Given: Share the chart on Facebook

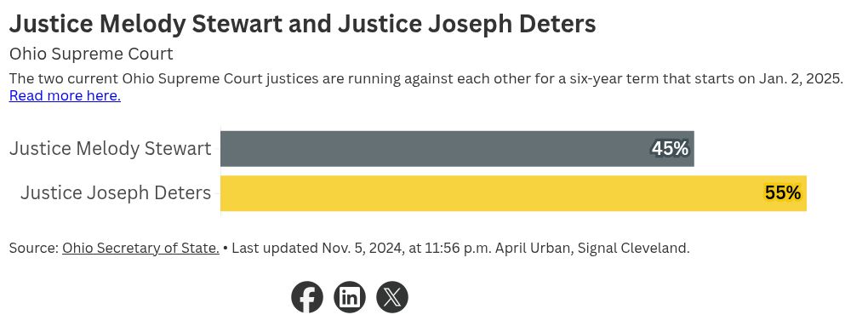Looking at the screenshot, I should [307, 297].
